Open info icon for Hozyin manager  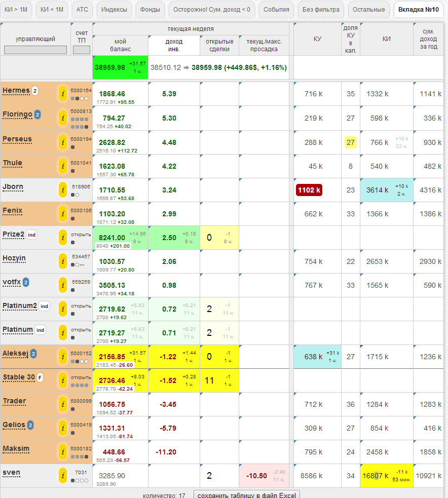[63, 261]
